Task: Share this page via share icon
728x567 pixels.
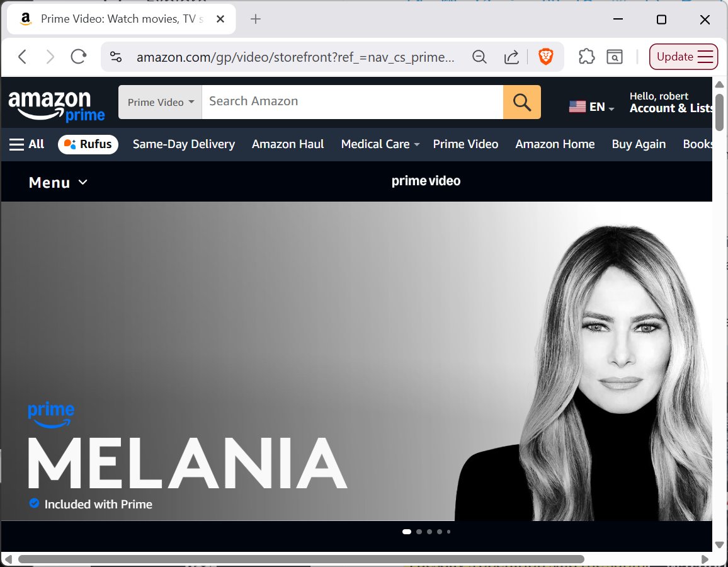Action: pos(511,57)
